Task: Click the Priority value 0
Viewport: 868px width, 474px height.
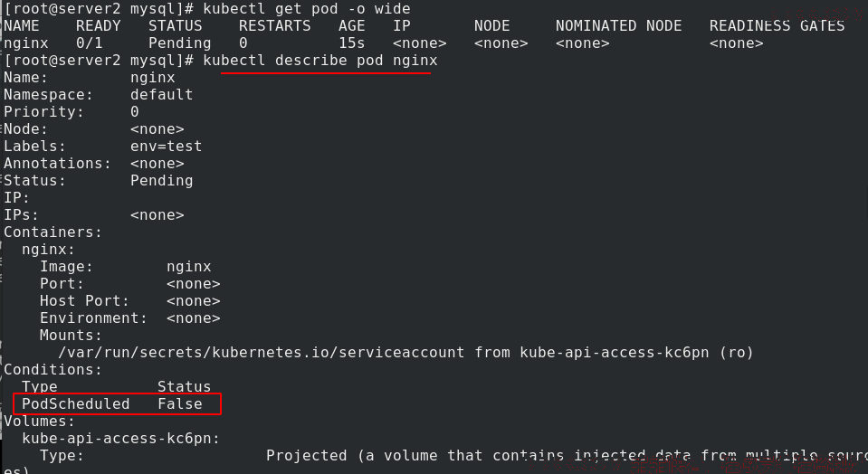Action: [135, 112]
